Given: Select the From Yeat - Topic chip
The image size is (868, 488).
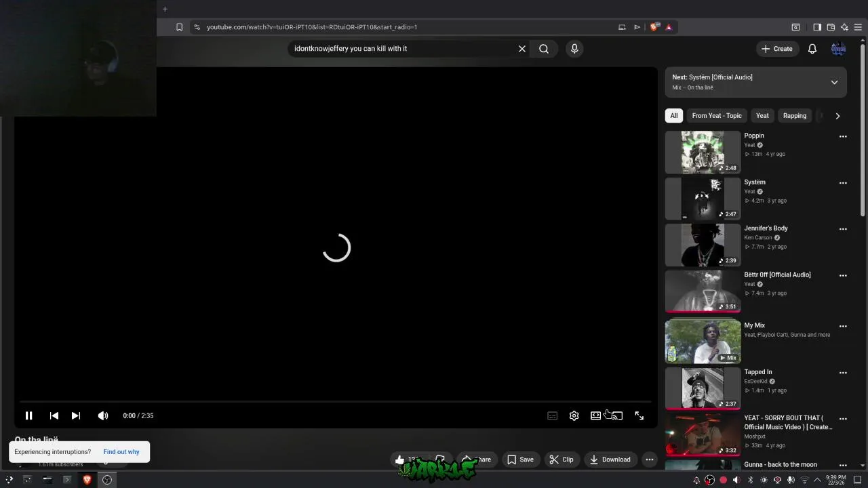Looking at the screenshot, I should (x=717, y=116).
